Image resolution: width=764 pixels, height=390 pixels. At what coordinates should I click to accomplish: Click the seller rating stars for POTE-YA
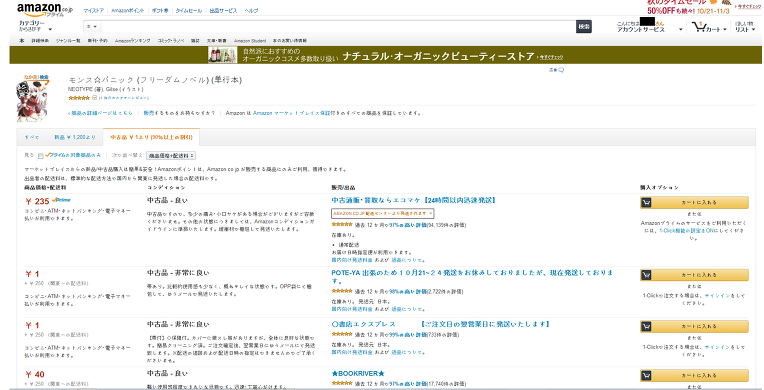coord(342,291)
